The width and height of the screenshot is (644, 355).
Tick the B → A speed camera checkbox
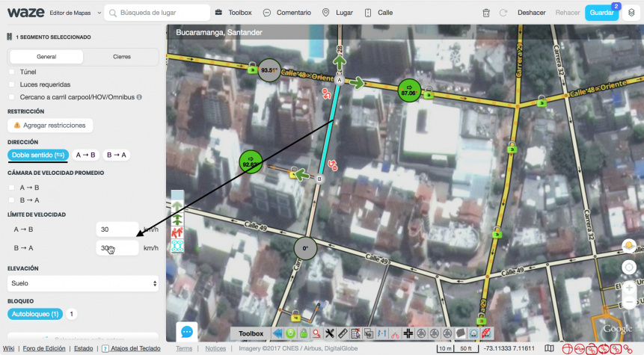point(12,200)
